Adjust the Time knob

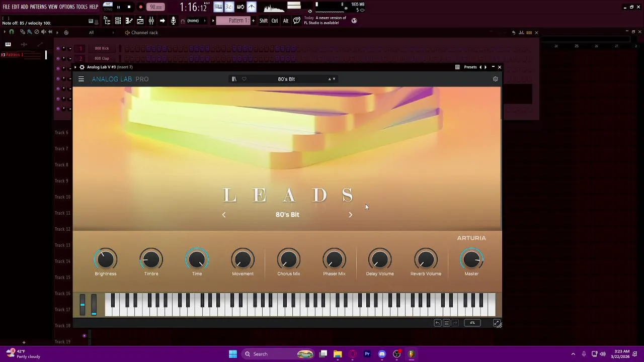(197, 259)
